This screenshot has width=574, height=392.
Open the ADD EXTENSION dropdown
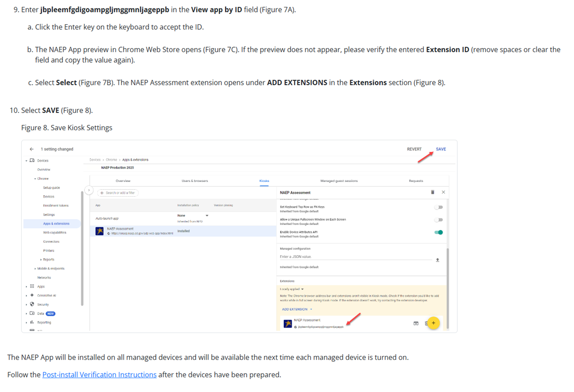coord(297,309)
